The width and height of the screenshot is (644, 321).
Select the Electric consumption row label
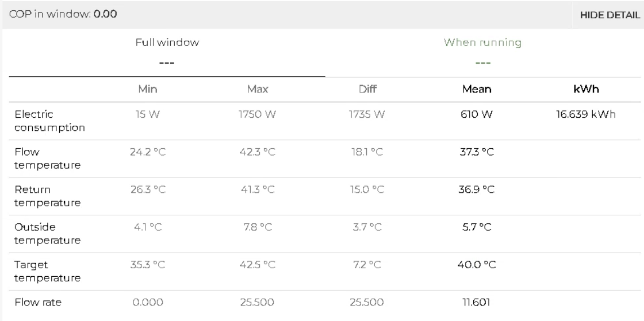[49, 121]
